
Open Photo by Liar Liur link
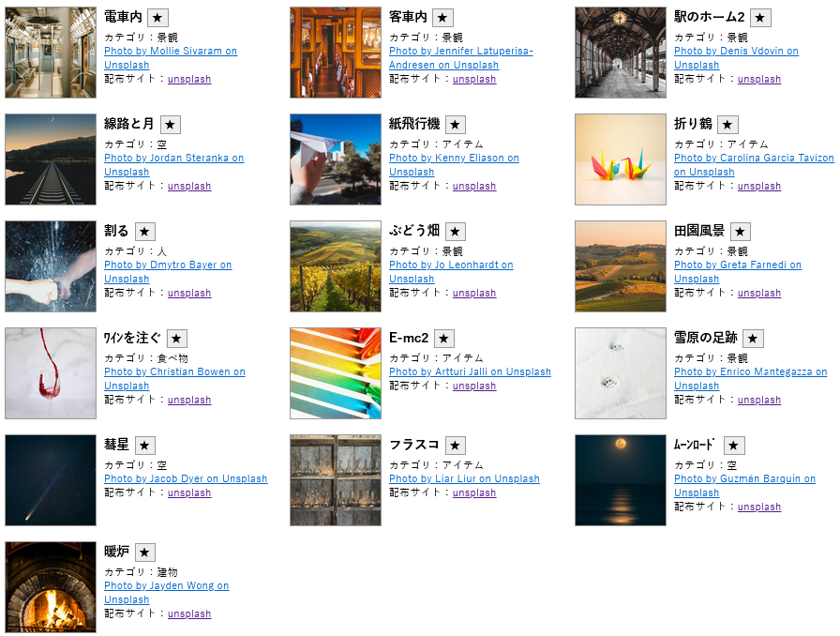click(464, 479)
